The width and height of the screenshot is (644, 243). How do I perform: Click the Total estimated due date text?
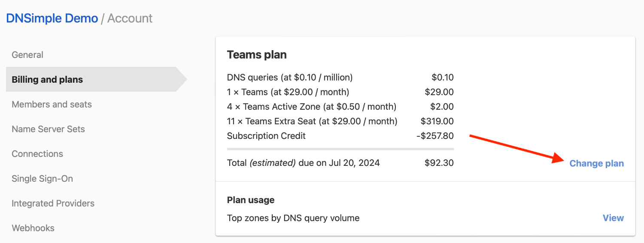coord(304,163)
